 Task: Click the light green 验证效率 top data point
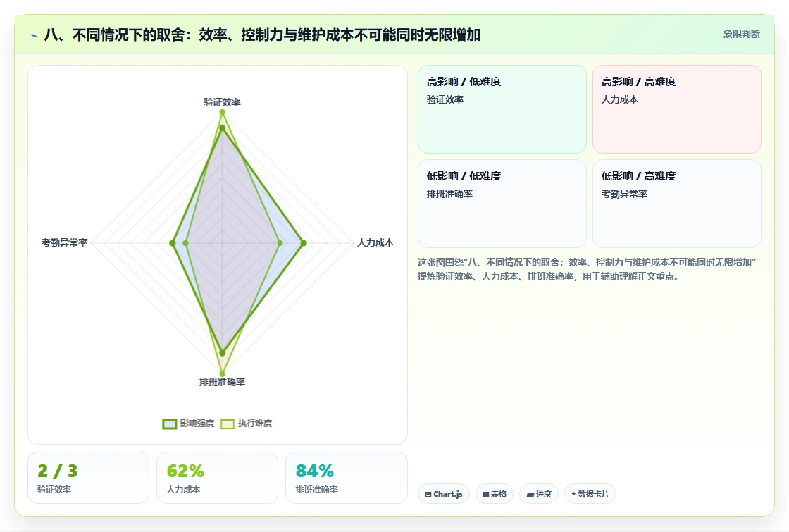(x=222, y=112)
